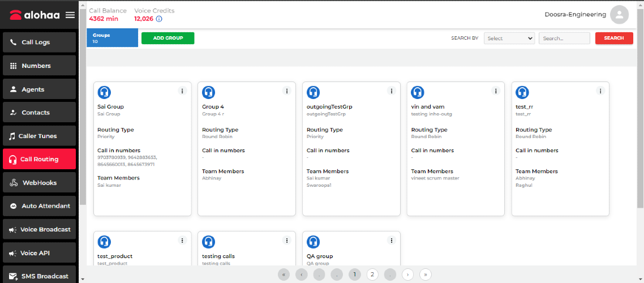This screenshot has height=283, width=644.
Task: Open the outgoingTestGrp three-dot menu
Action: tap(392, 91)
